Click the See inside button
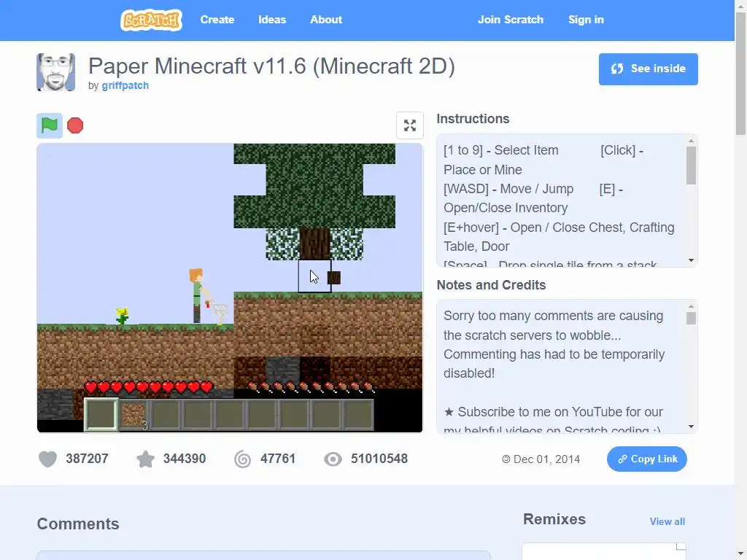 tap(649, 69)
